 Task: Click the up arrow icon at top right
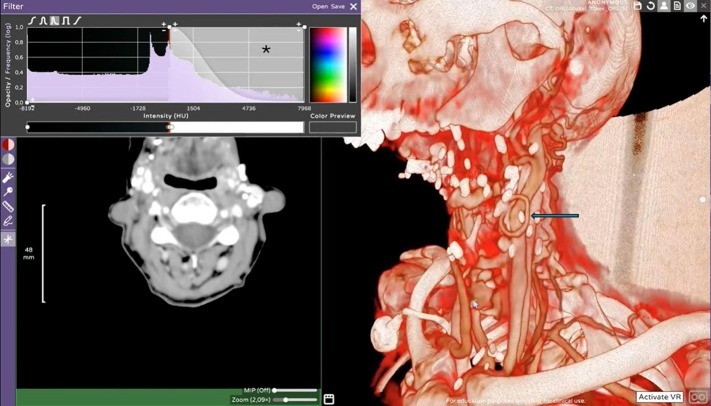point(703,19)
